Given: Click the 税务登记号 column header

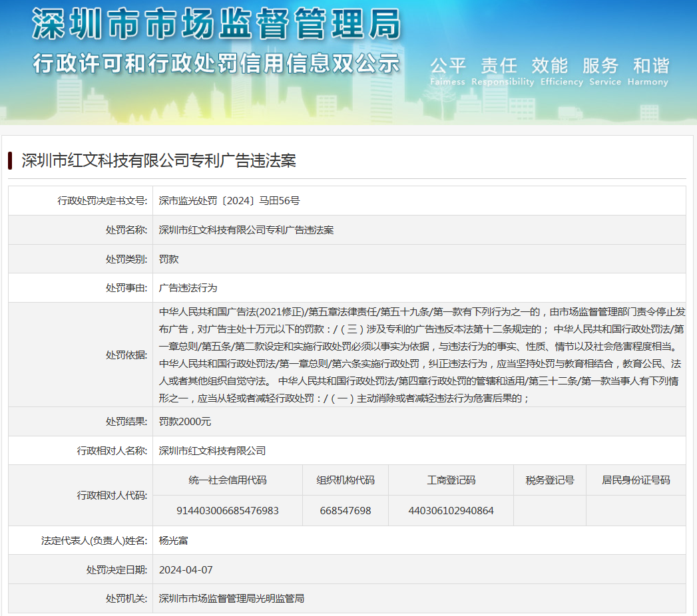Looking at the screenshot, I should (x=549, y=480).
